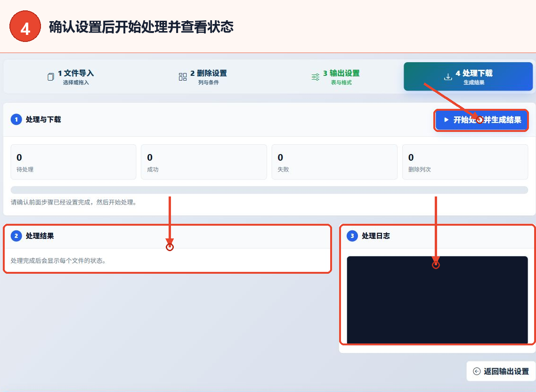Click the processing progress bar

tap(269, 190)
